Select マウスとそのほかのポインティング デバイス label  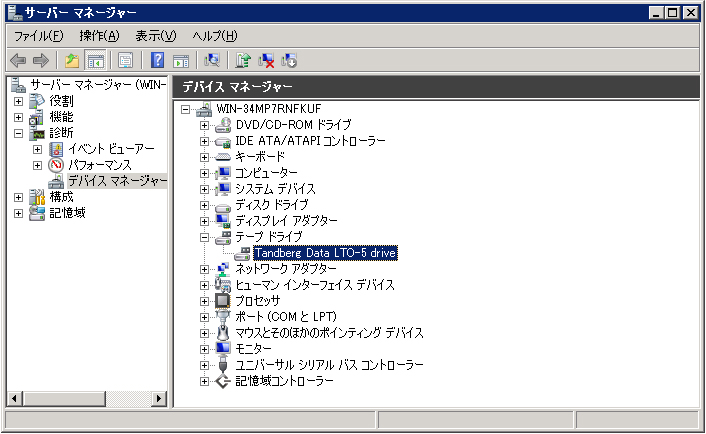(329, 333)
